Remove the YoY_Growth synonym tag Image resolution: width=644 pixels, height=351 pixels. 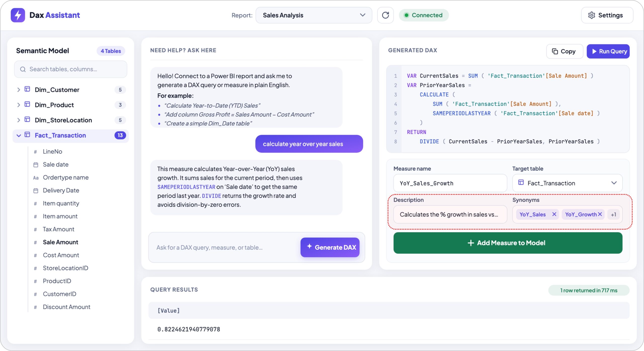[600, 214]
